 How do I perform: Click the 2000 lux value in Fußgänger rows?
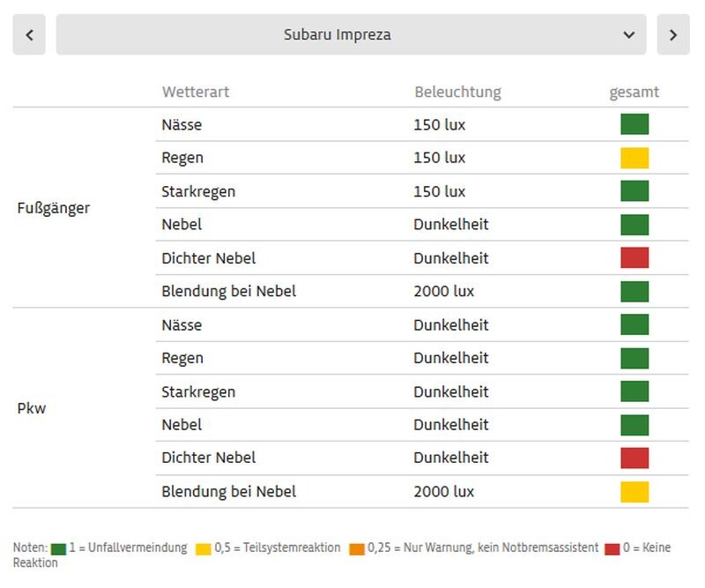[444, 291]
